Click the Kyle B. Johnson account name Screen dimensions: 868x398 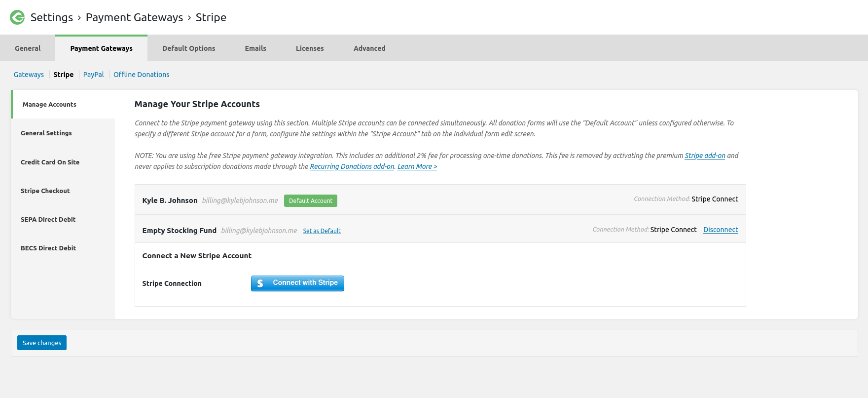[x=170, y=200]
